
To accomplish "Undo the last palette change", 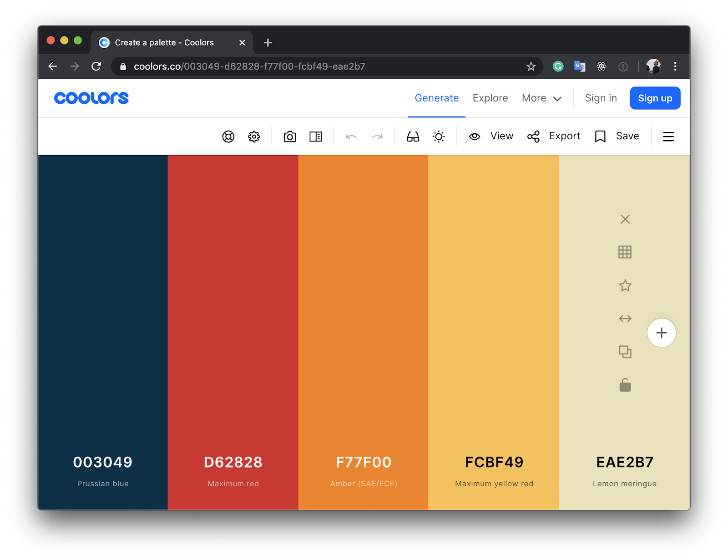I will coord(351,136).
